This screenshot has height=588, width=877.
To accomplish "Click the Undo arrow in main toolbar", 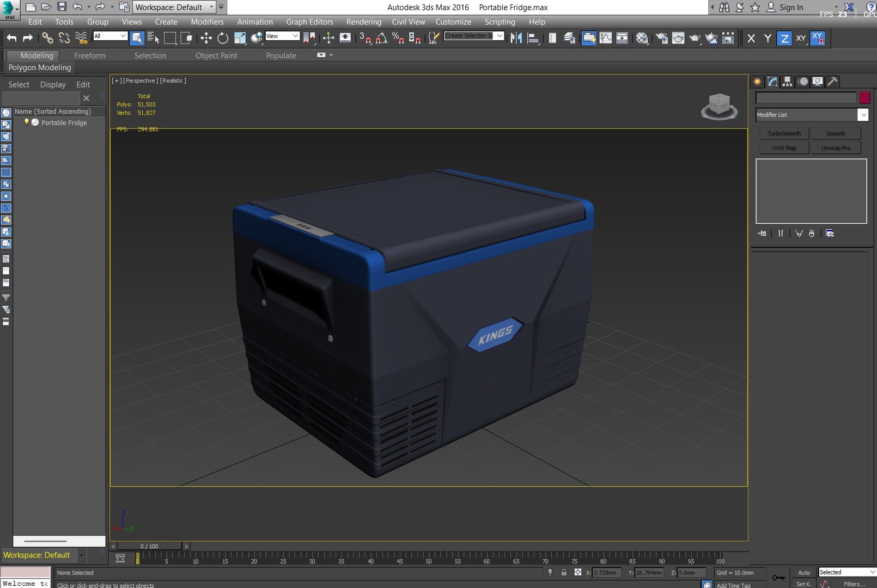I will (11, 38).
